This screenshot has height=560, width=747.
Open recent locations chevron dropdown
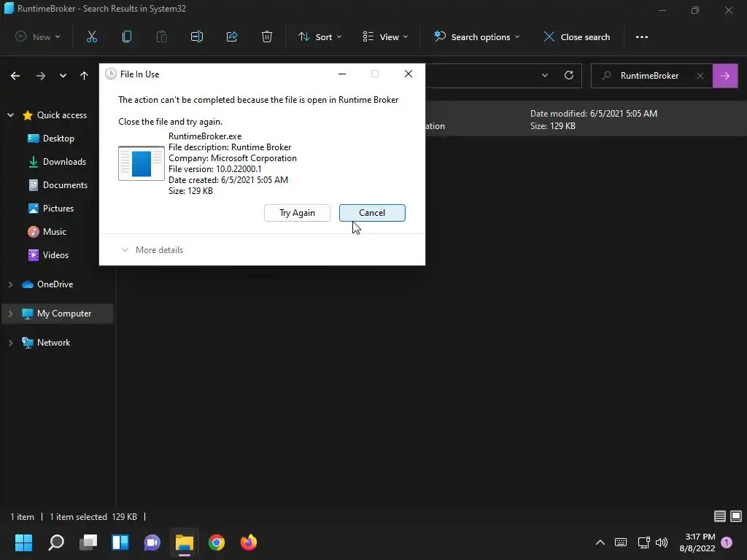[x=63, y=76]
